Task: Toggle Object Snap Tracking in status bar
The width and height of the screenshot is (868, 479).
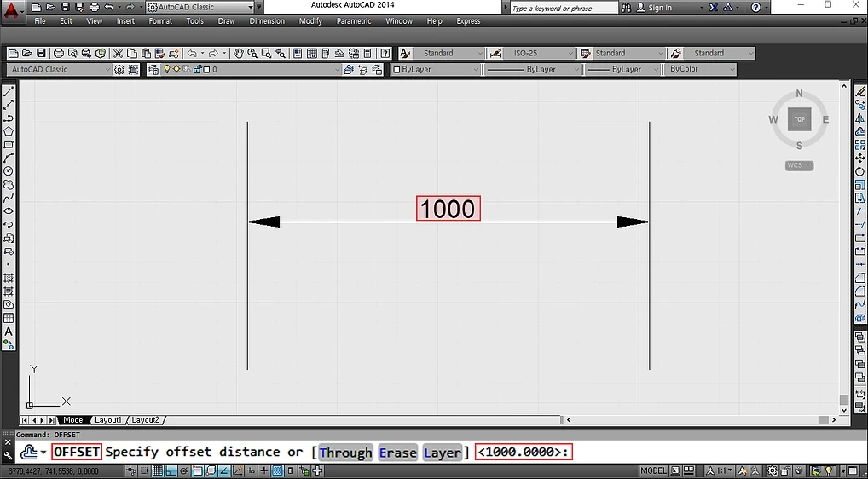Action: [x=223, y=471]
